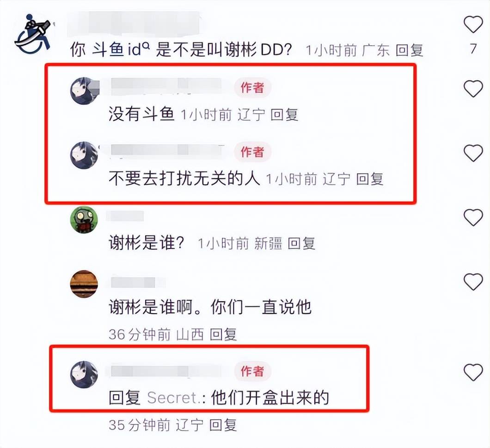Open the burger avatar commenter's profile

(84, 284)
